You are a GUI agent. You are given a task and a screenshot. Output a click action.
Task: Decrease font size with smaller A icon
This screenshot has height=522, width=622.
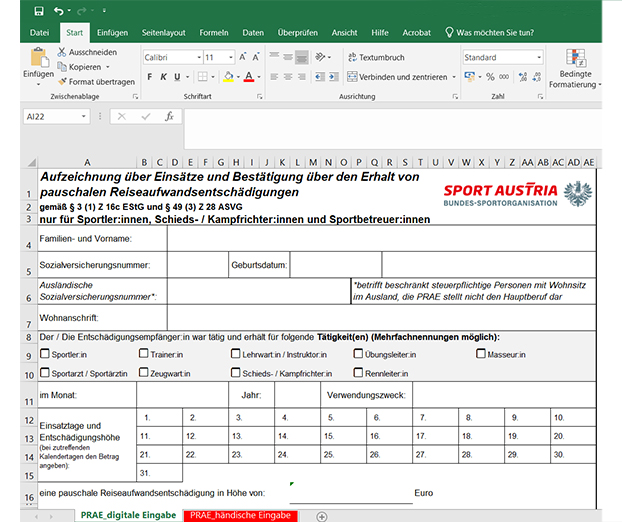coord(255,57)
